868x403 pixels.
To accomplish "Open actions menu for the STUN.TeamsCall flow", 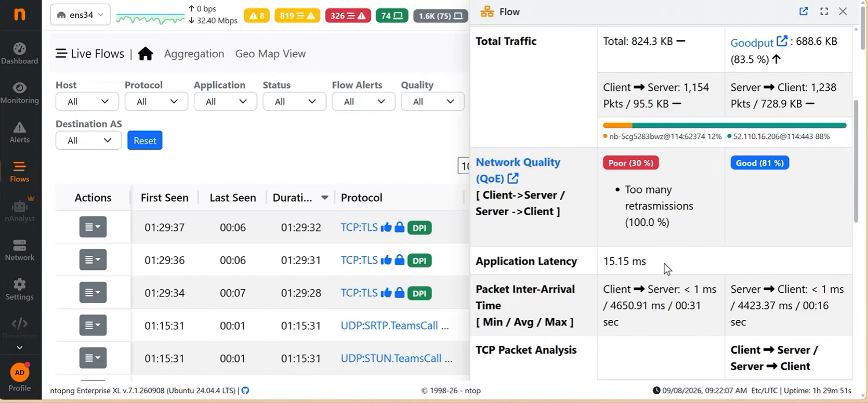I will (93, 358).
